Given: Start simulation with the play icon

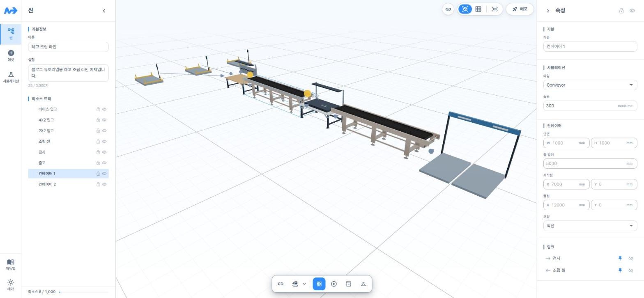Looking at the screenshot, I should click(x=334, y=284).
